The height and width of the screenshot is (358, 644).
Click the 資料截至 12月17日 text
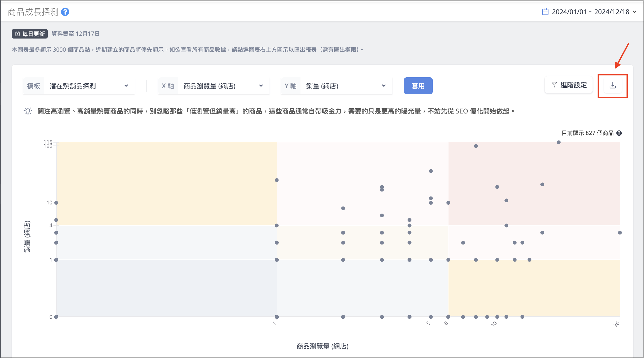[x=75, y=34]
